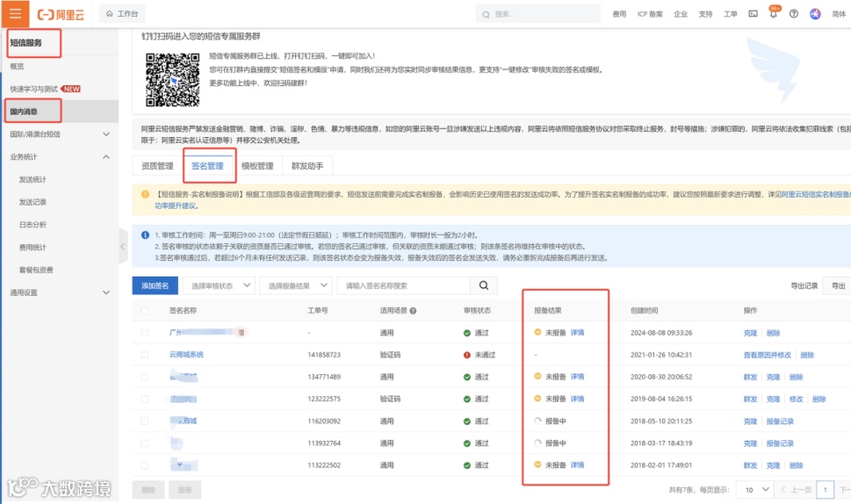Check the box for row 116203092
This screenshot has width=851, height=504.
point(144,421)
